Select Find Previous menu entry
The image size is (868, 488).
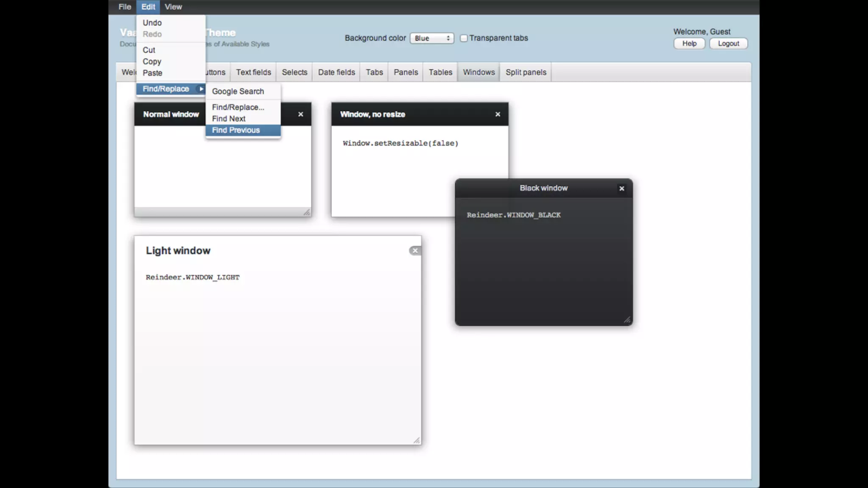tap(236, 130)
